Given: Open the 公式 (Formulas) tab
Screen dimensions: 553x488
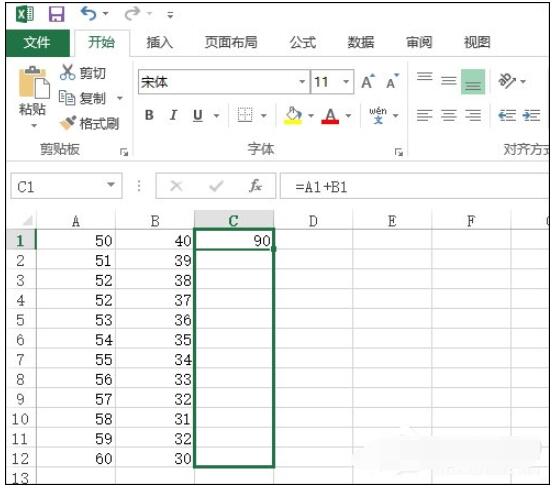Looking at the screenshot, I should 303,43.
